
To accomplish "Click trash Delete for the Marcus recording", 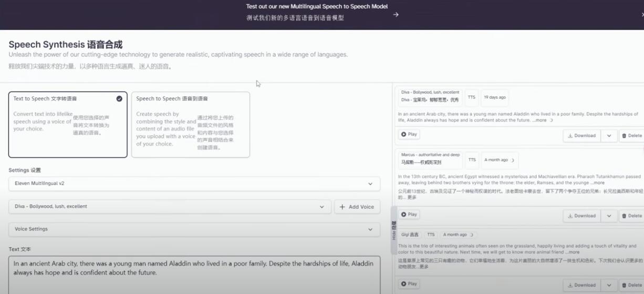I will click(x=632, y=216).
